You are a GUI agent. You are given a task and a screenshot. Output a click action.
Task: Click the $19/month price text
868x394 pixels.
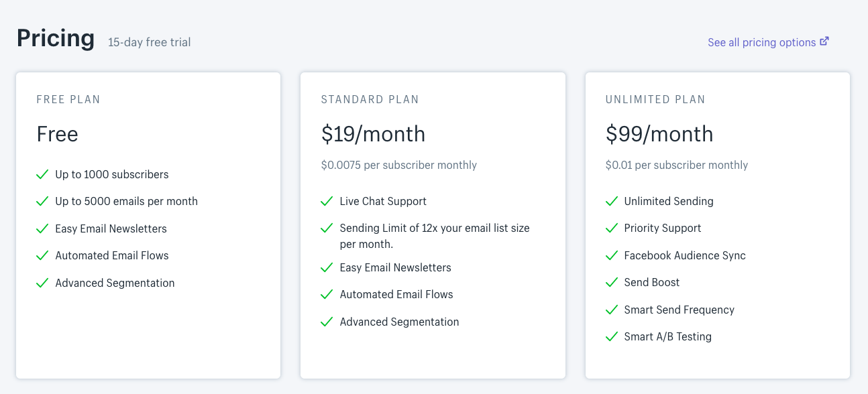(373, 134)
